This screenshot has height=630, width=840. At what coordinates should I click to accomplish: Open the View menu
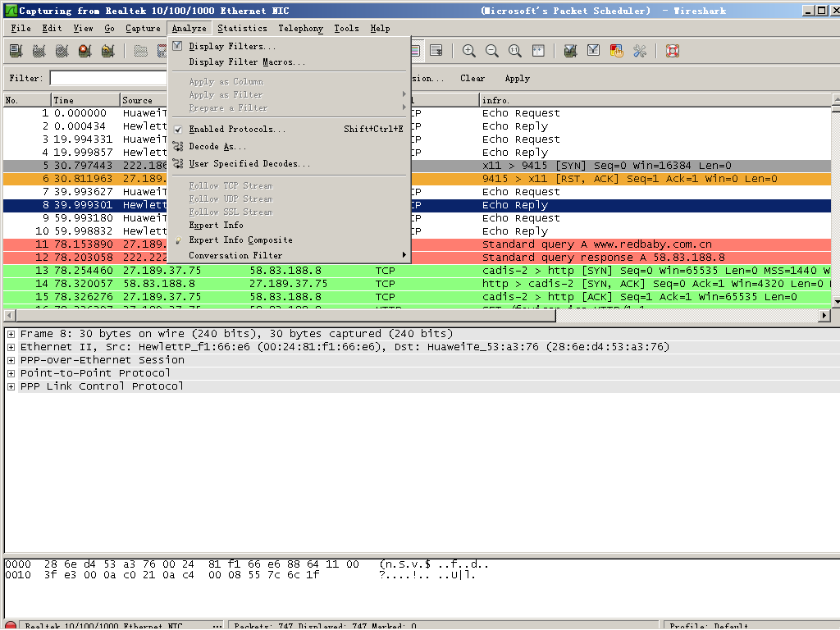(83, 29)
